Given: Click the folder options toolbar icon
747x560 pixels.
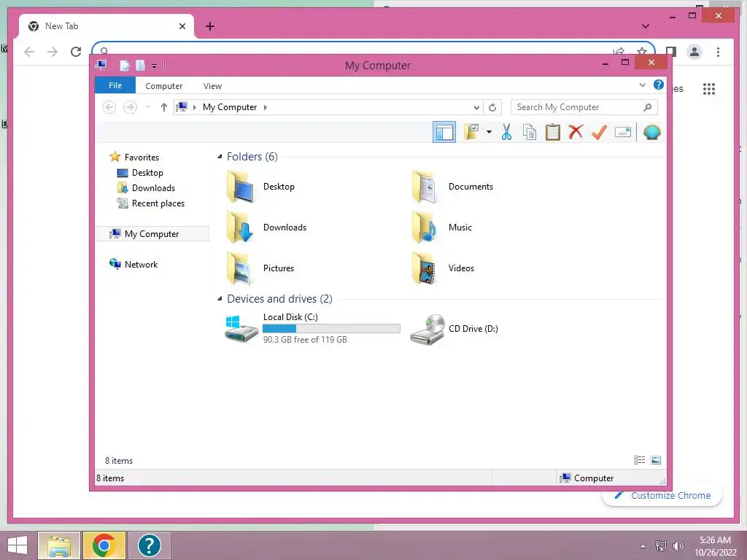Looking at the screenshot, I should (471, 132).
